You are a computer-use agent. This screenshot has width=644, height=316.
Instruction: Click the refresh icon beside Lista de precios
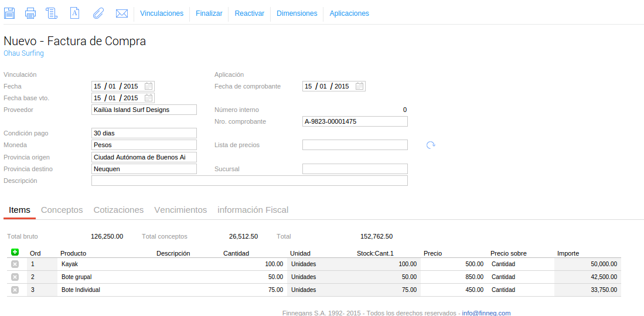coord(431,145)
